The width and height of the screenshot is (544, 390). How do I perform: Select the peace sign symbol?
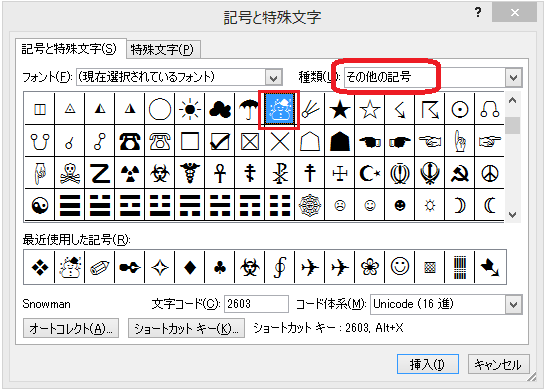click(490, 173)
